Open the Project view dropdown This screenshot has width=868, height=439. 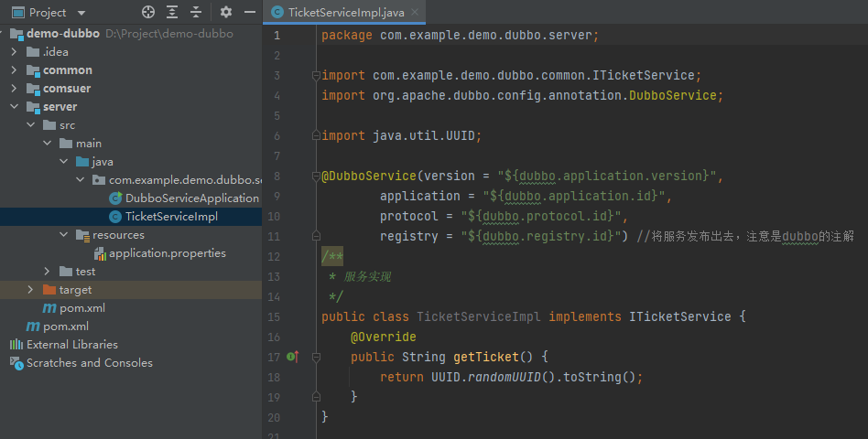tap(81, 13)
